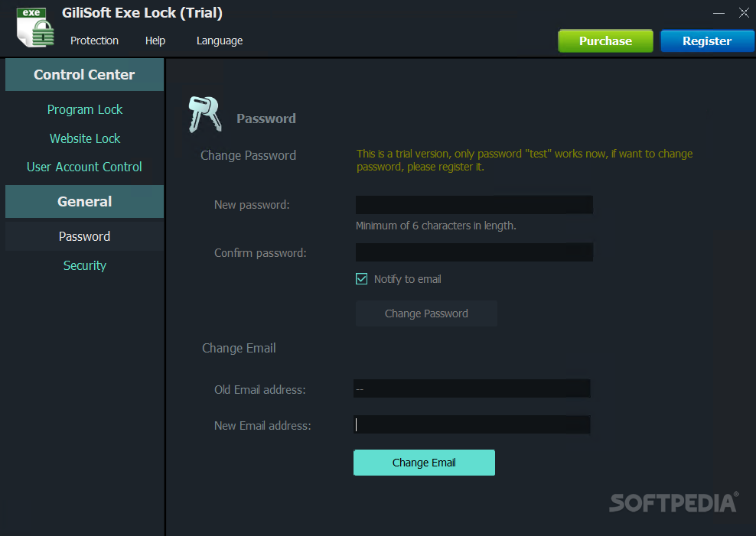Focus the Old Email address field
Viewport: 756px width, 536px height.
[472, 388]
